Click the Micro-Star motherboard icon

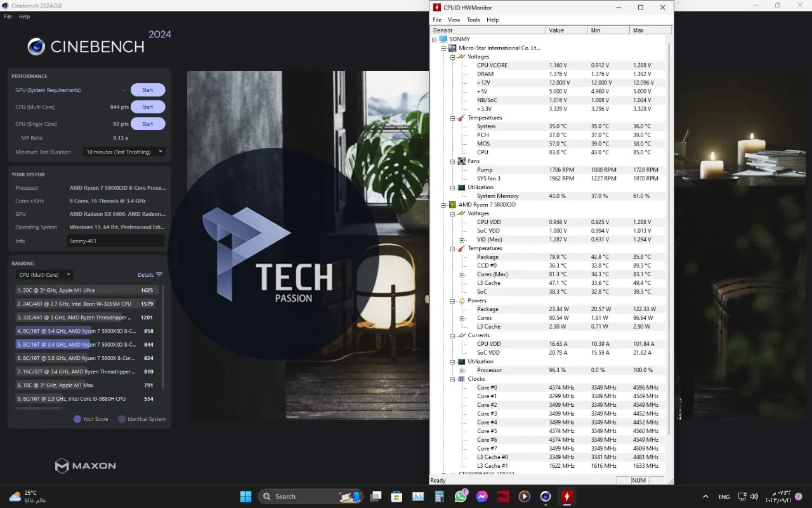click(452, 48)
